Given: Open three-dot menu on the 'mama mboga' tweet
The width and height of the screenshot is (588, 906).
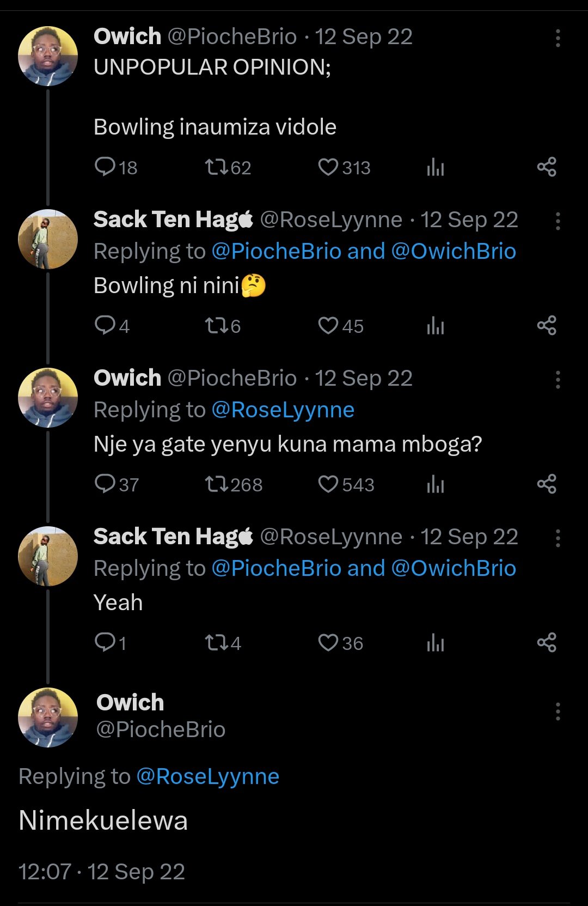Looking at the screenshot, I should point(558,380).
